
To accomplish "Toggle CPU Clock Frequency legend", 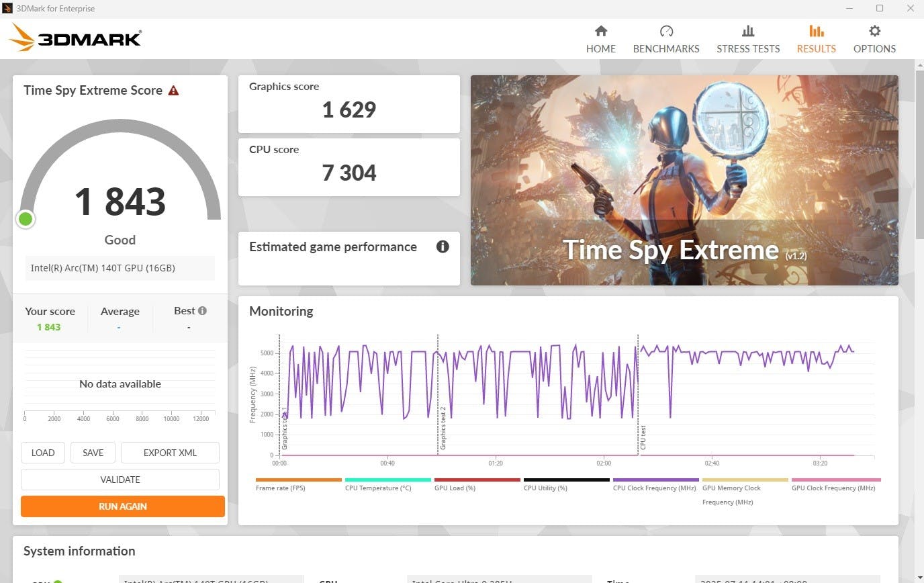I will [655, 485].
